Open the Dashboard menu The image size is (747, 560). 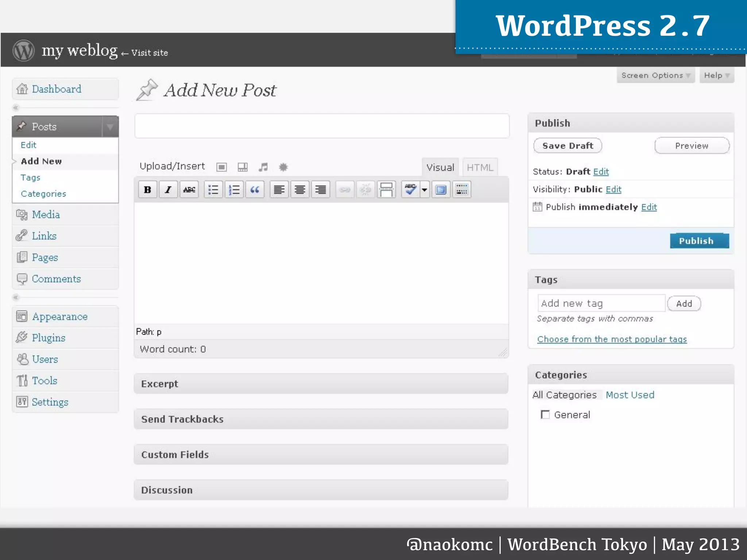coord(65,89)
